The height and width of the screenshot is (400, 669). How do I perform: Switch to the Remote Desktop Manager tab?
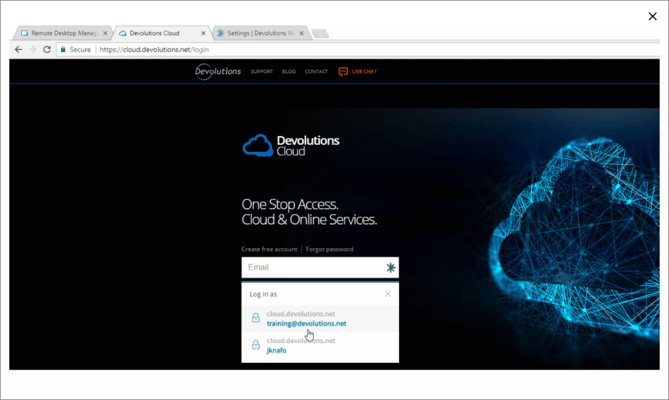63,33
